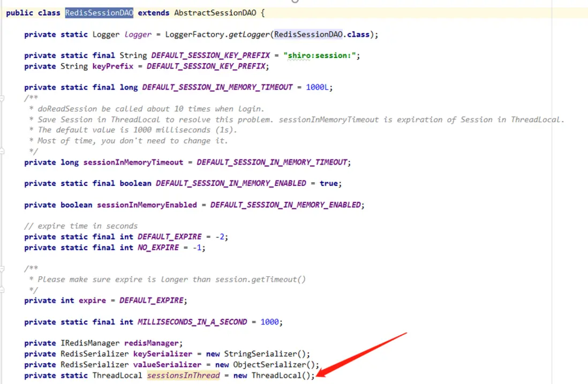Click the LoggerFactory class reference
588x384 pixels.
click(x=194, y=34)
